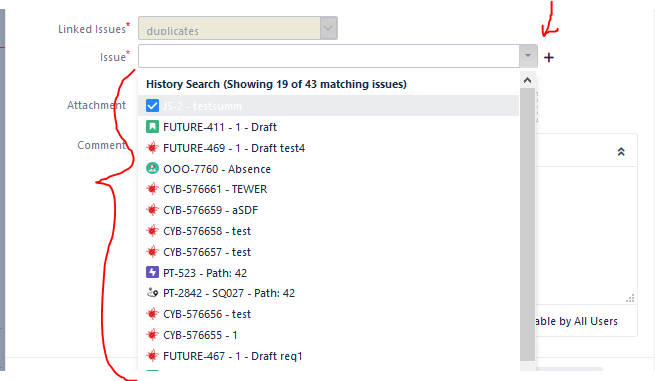Click the dropdown list scrollbar thumb
The width and height of the screenshot is (655, 381).
[528, 224]
